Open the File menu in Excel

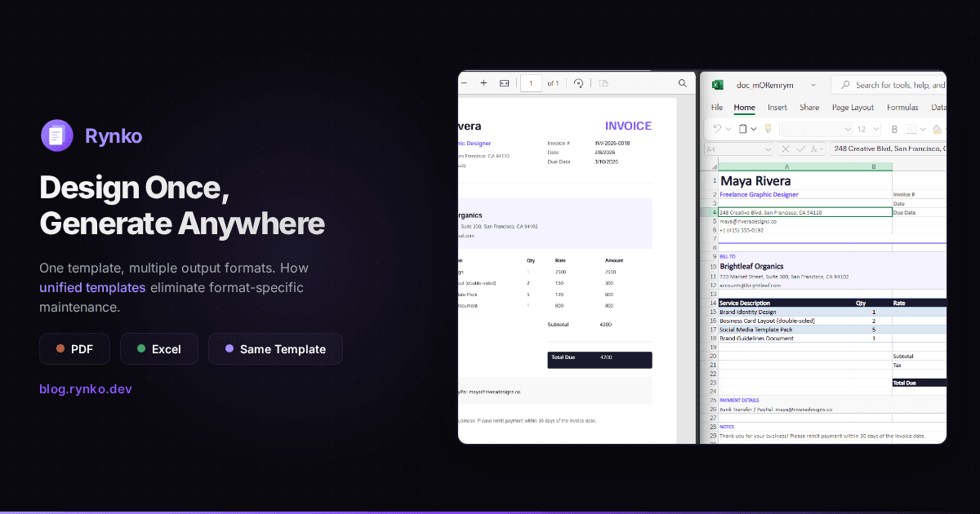[717, 107]
